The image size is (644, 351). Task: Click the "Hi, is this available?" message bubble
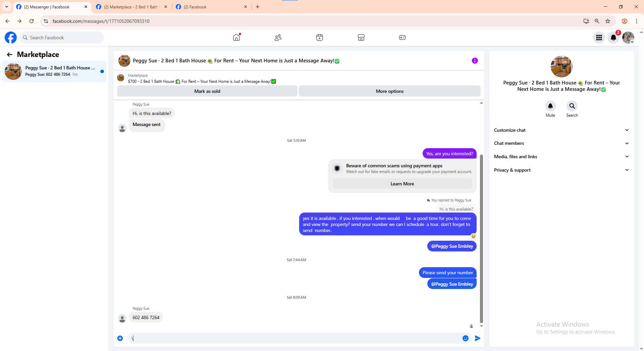click(152, 113)
